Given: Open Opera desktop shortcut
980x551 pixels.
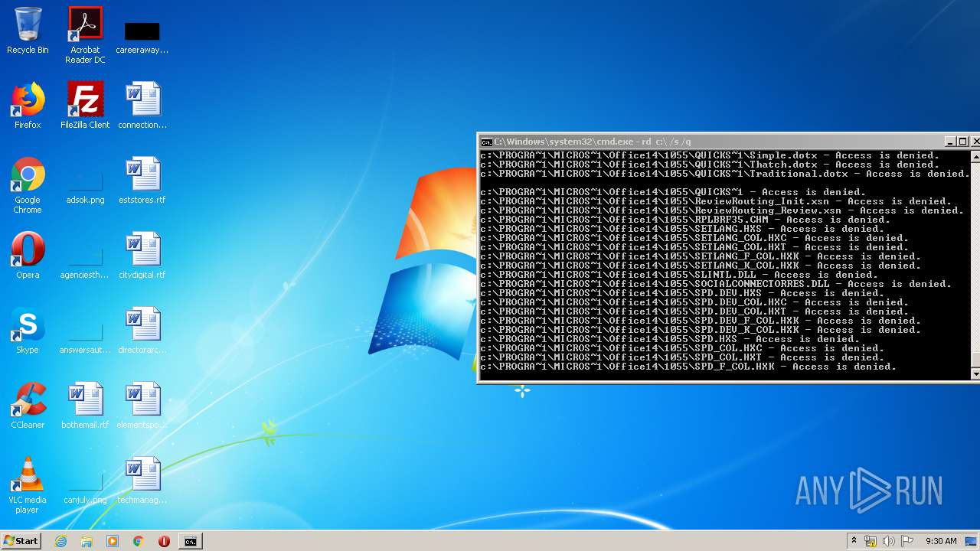Looking at the screenshot, I should click(28, 256).
